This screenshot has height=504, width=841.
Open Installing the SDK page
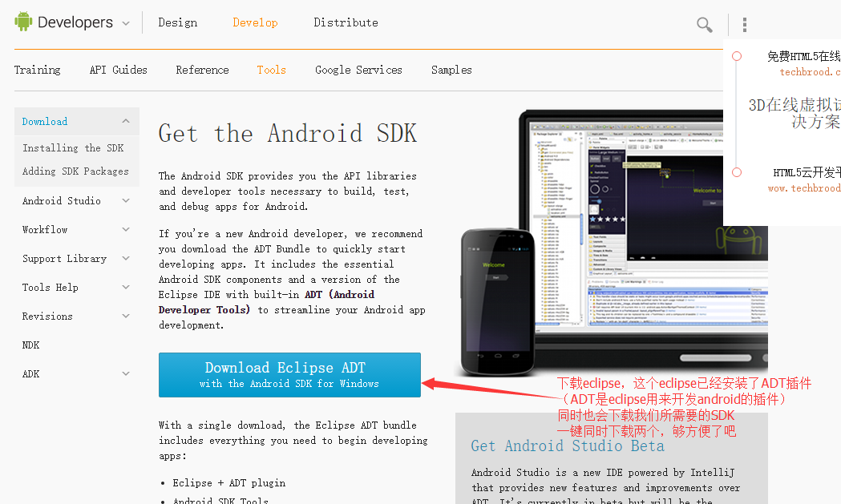(73, 147)
